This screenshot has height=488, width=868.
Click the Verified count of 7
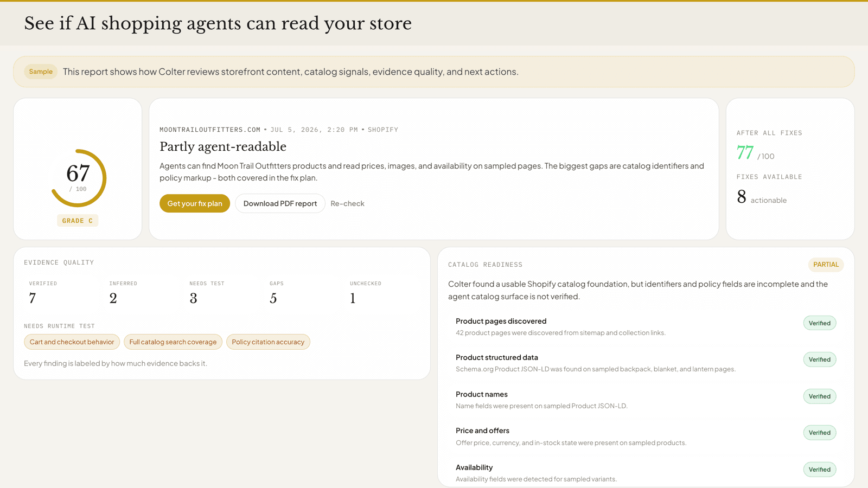click(33, 298)
